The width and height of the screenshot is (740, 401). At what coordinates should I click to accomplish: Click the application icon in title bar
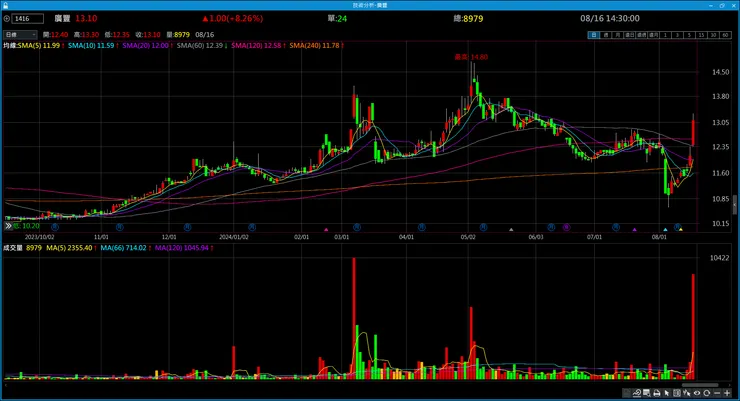[5, 5]
